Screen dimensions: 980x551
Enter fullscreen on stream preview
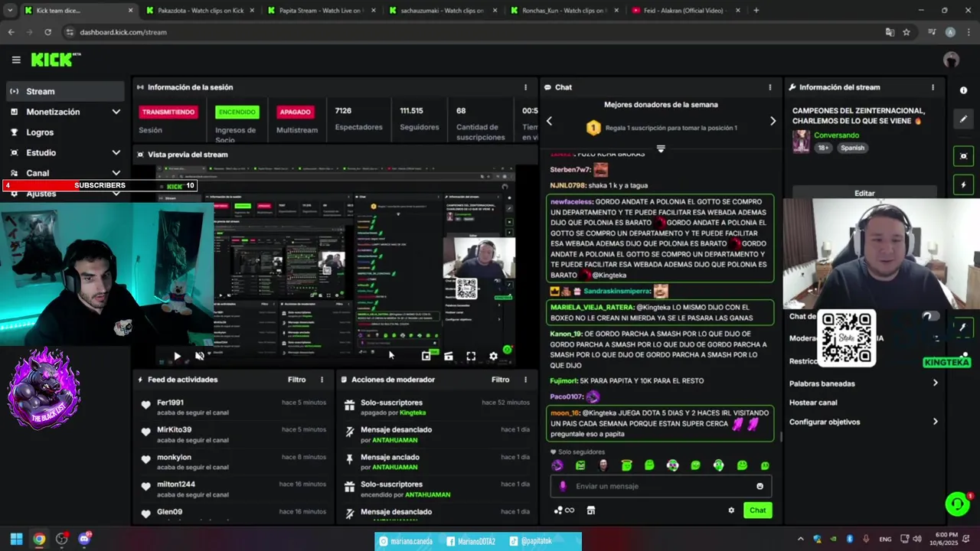[471, 356]
